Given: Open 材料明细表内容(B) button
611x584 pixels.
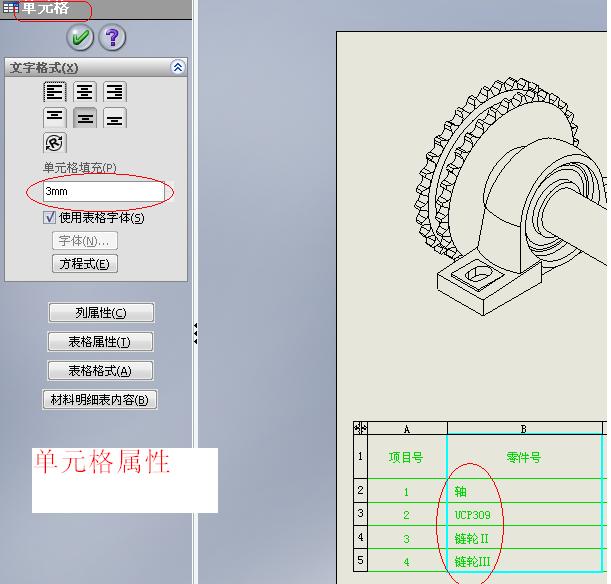Looking at the screenshot, I should [100, 399].
